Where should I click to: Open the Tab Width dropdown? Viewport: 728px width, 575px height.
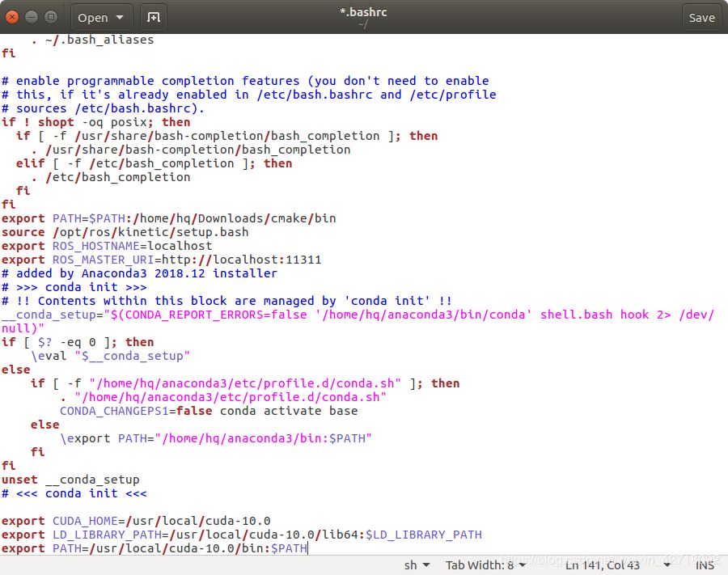(485, 565)
